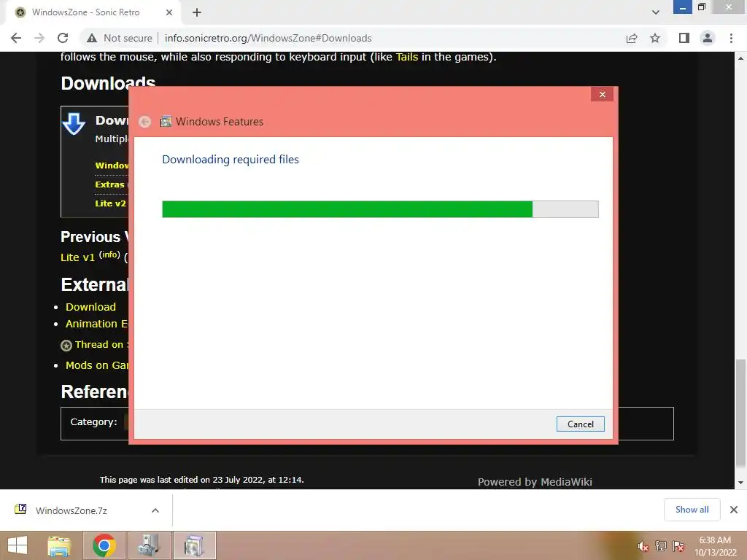Open the Mods on Ga... link
747x560 pixels.
pos(97,365)
